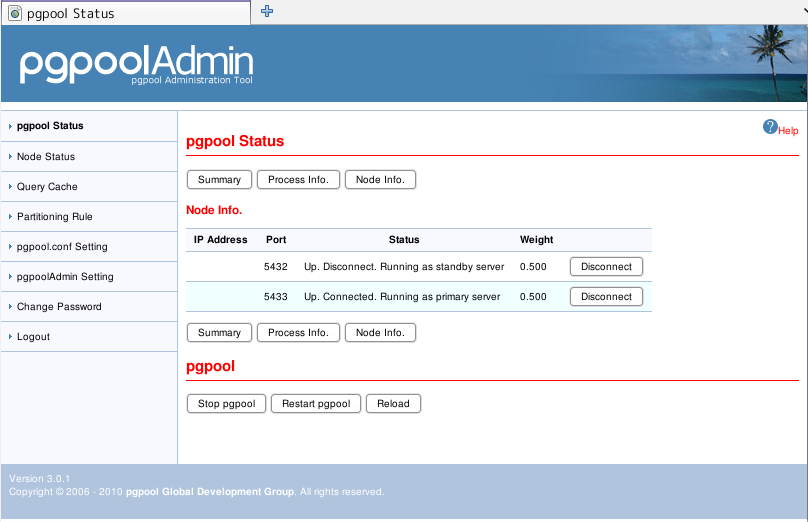Click the Status column header
Screen dimensions: 808x522
click(404, 240)
